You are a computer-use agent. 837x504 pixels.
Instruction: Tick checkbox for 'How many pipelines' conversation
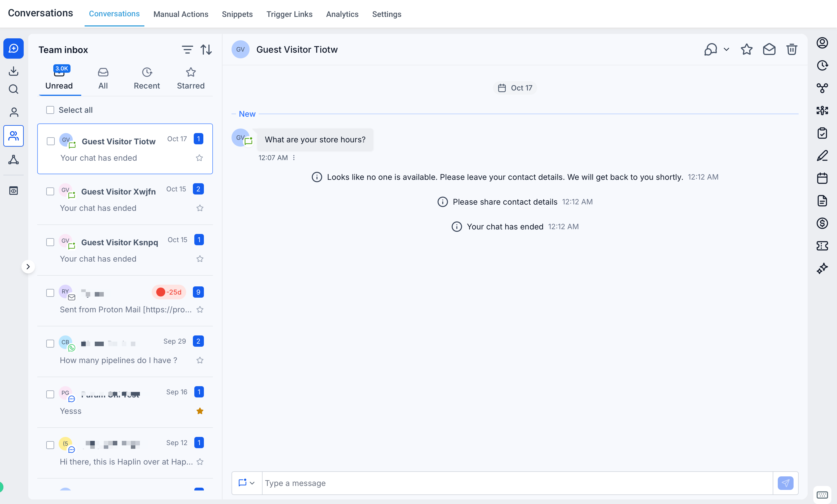point(50,344)
